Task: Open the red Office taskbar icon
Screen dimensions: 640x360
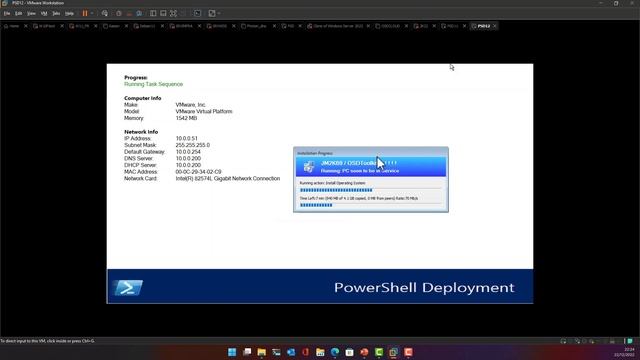Action: pos(306,352)
